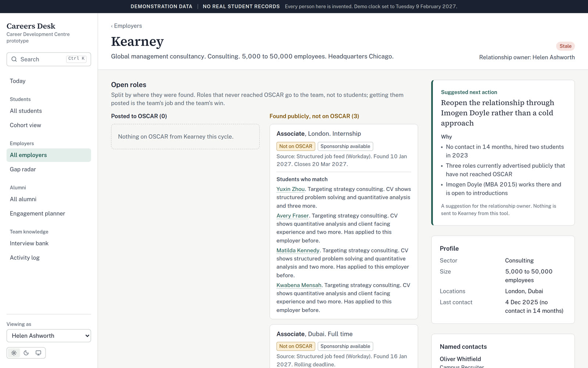Open the Interview bank
This screenshot has width=588, height=368.
pos(49,243)
